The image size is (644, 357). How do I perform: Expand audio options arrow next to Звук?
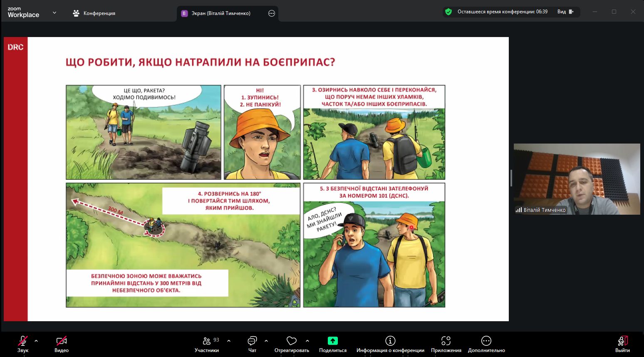click(x=36, y=341)
